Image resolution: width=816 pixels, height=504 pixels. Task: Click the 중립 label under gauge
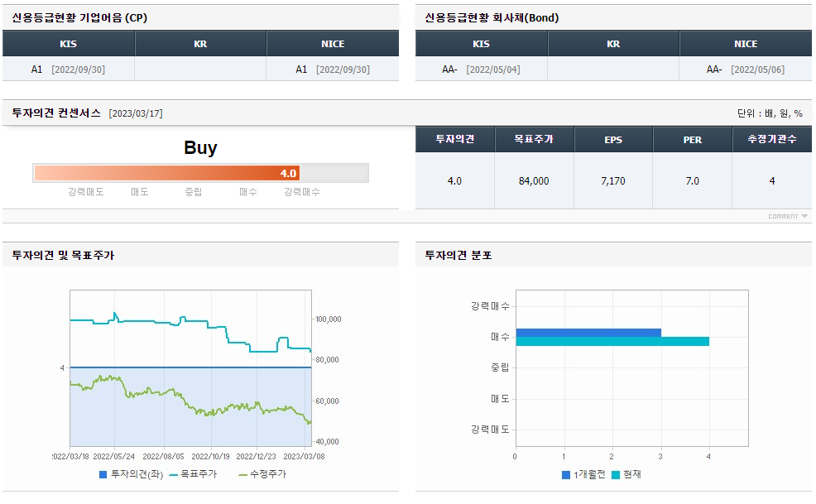(x=194, y=192)
